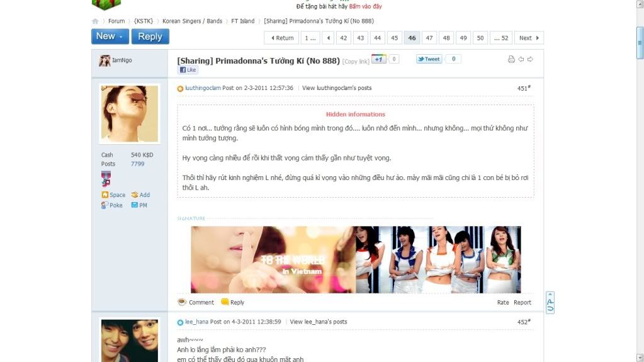Open post count 7799 link
The width and height of the screenshot is (644, 362).
coord(138,164)
